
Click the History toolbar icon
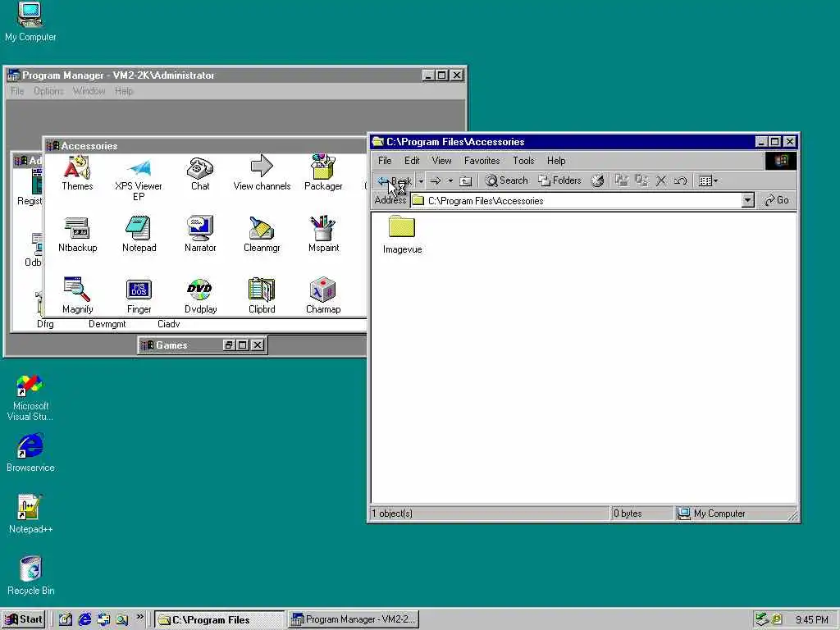point(597,181)
